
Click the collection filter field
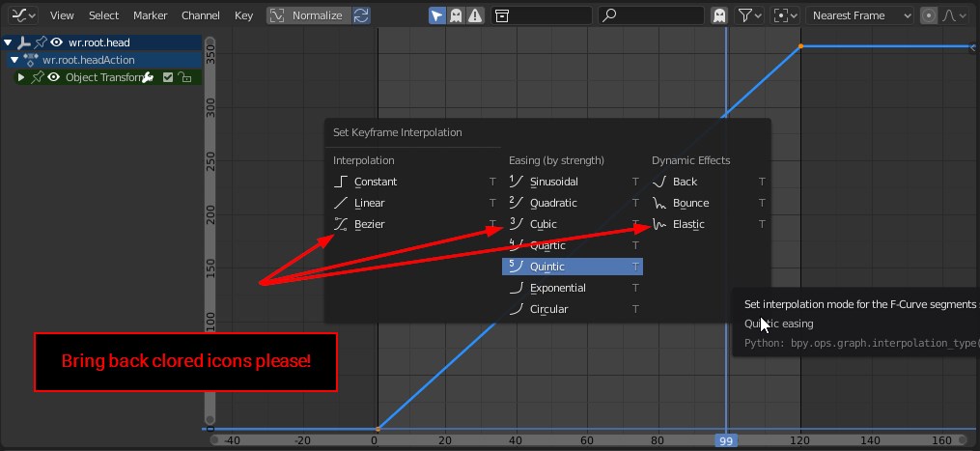(x=542, y=15)
